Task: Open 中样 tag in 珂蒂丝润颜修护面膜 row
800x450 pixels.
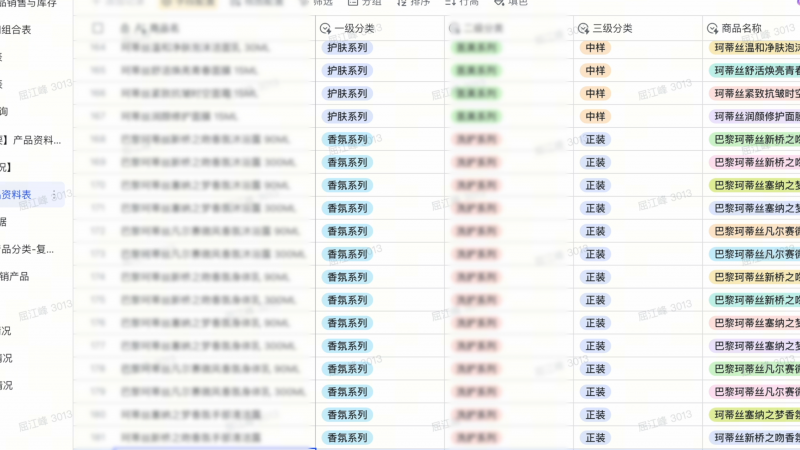Action: pos(594,116)
